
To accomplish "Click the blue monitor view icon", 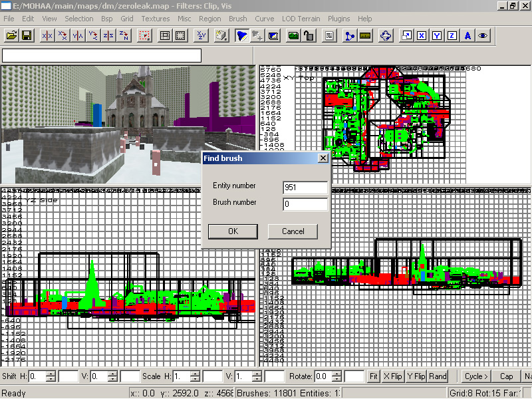I will tap(273, 35).
